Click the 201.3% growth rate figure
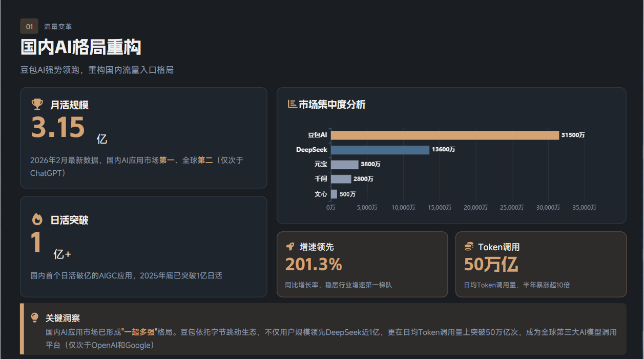Screen dimensions: 644x359 pos(314,264)
